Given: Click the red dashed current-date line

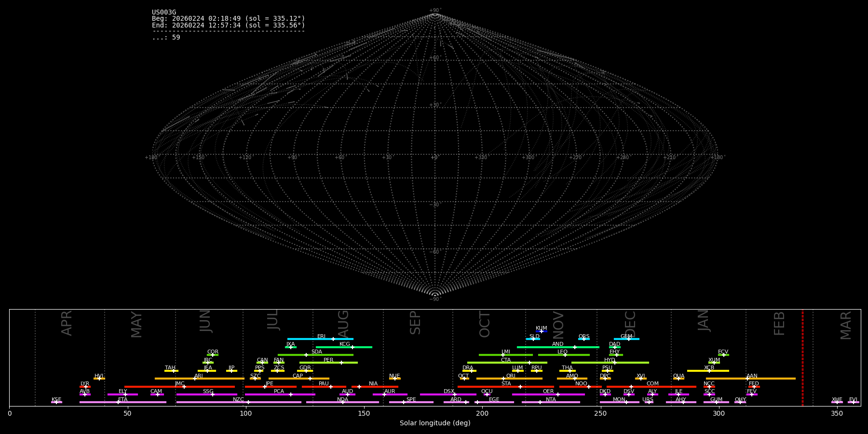Looking at the screenshot, I should coord(802,357).
